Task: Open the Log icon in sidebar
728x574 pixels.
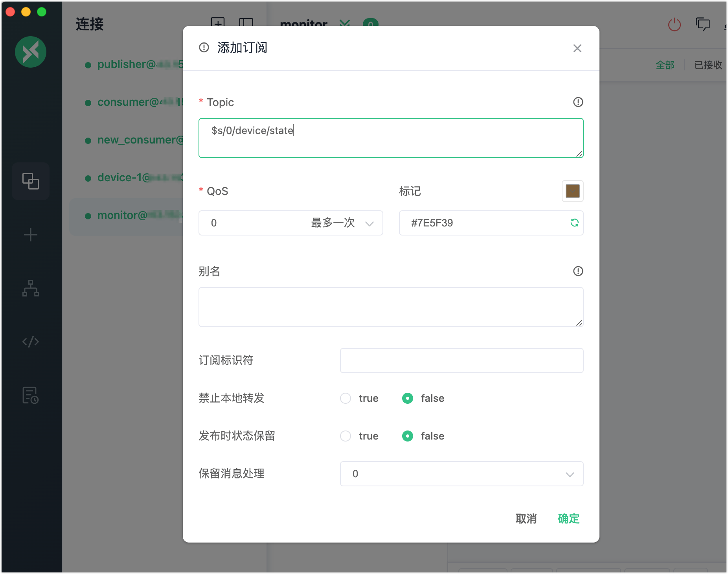Action: [31, 395]
